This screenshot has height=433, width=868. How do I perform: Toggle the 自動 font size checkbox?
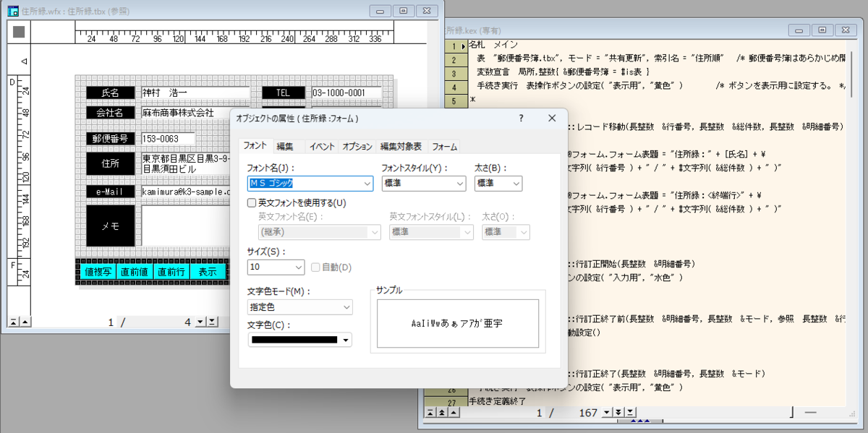316,267
